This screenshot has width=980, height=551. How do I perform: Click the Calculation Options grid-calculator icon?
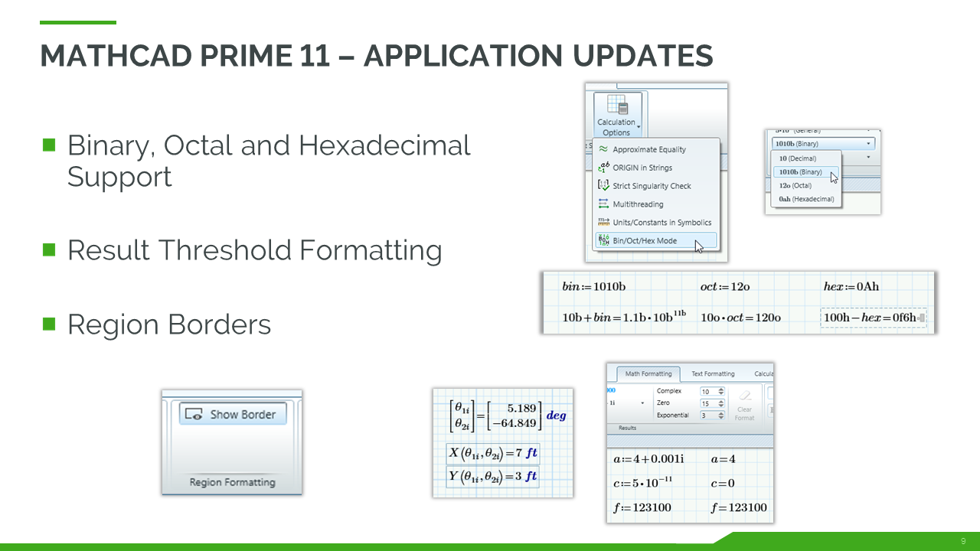coord(618,105)
